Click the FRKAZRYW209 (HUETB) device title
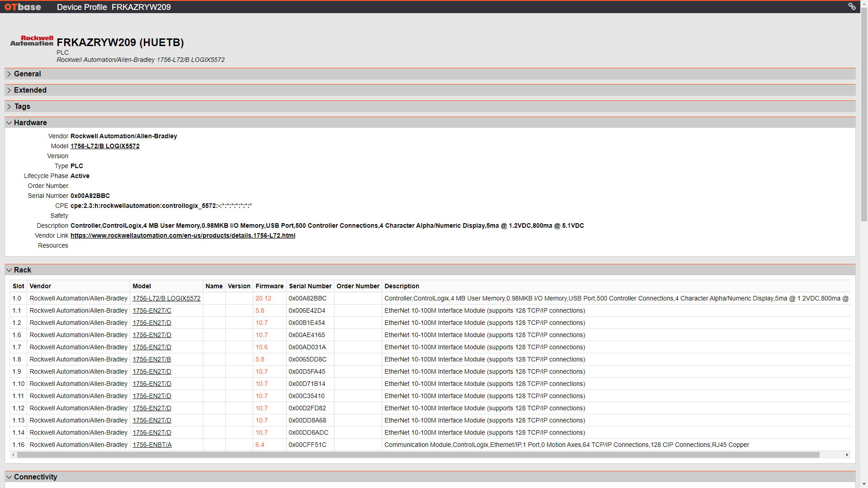The image size is (868, 488). (120, 42)
